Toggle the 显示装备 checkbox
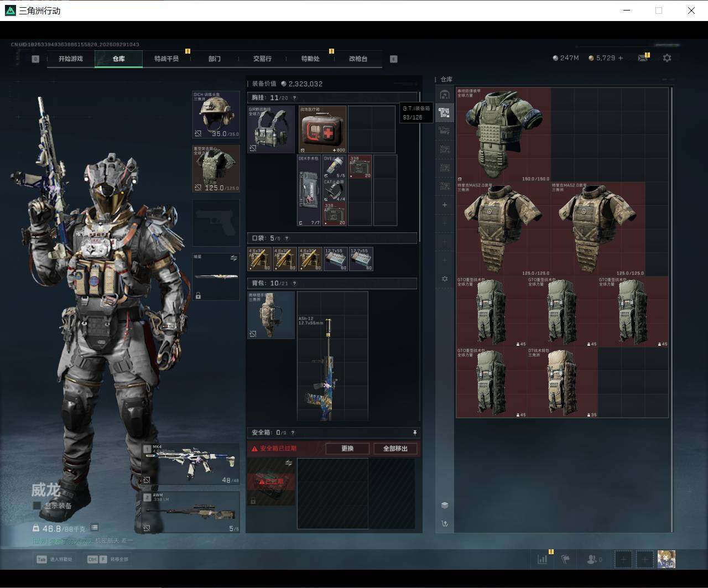Image resolution: width=708 pixels, height=588 pixels. 37,506
